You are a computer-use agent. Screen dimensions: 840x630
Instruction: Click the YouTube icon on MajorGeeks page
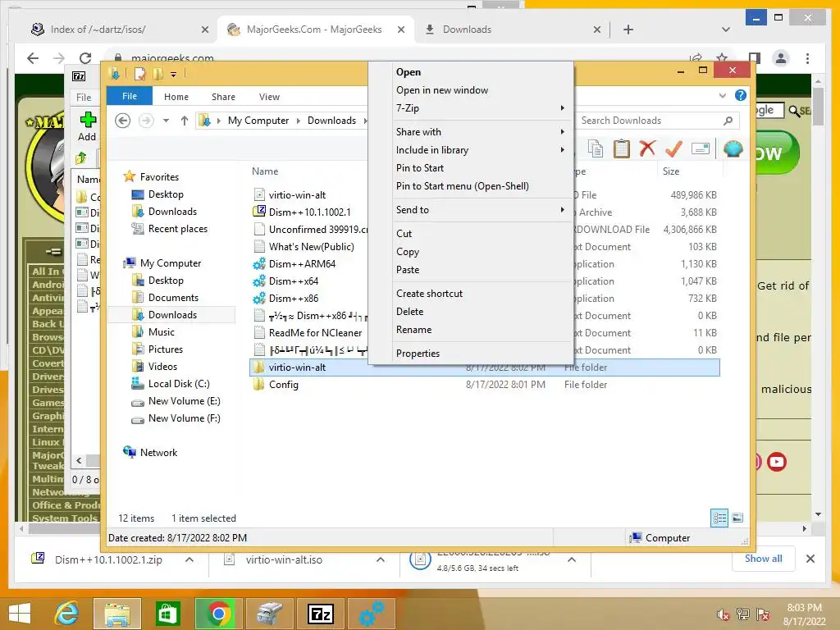[x=776, y=462]
